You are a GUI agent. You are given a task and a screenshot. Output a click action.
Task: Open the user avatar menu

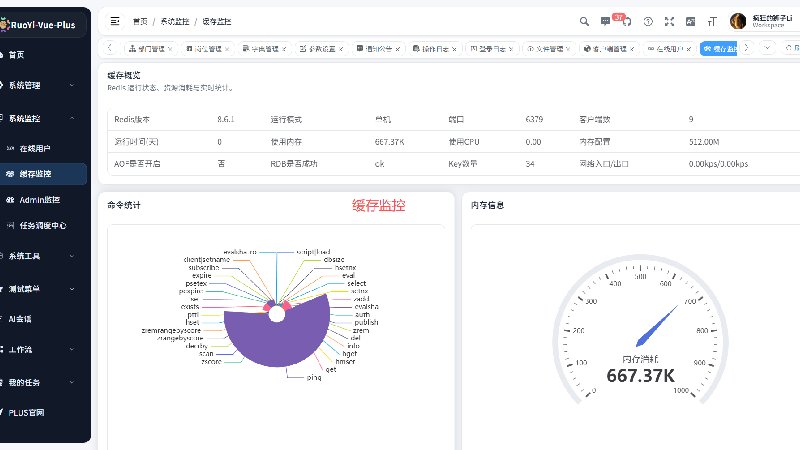(x=738, y=21)
